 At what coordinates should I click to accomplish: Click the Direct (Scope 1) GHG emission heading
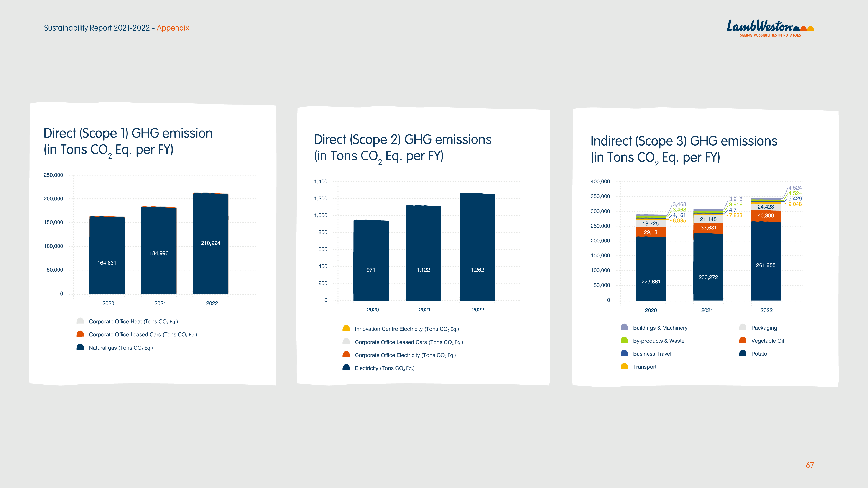click(128, 142)
